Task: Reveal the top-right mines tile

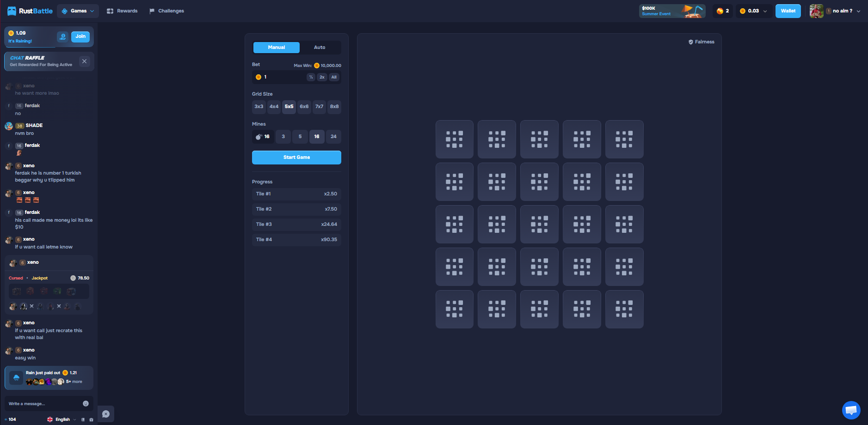Action: pyautogui.click(x=624, y=140)
